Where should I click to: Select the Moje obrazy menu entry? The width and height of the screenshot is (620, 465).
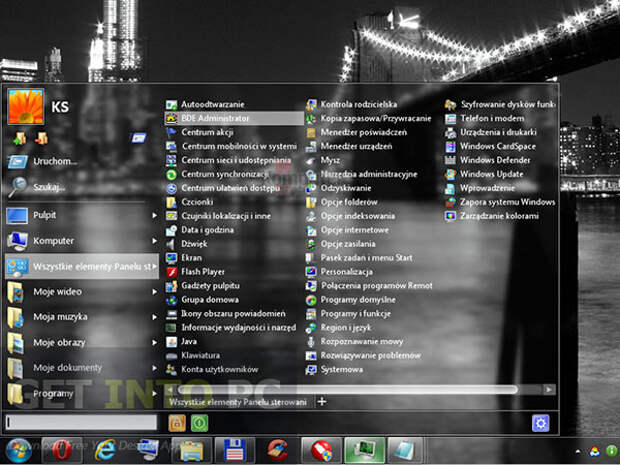point(82,342)
